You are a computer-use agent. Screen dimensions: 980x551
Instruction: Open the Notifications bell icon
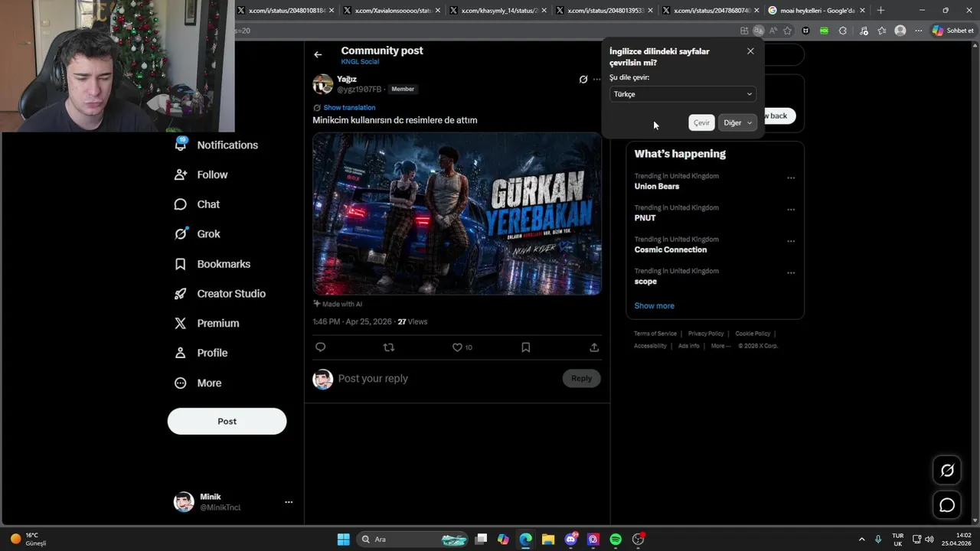tap(181, 145)
